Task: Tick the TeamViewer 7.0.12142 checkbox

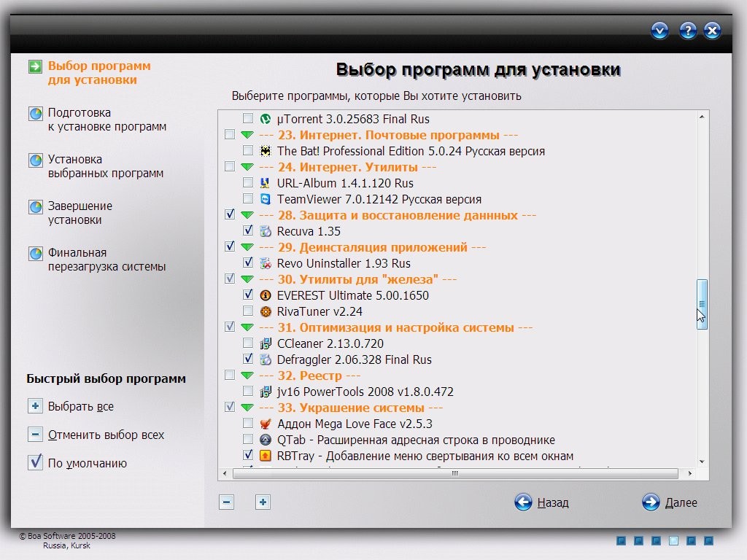Action: coord(248,198)
